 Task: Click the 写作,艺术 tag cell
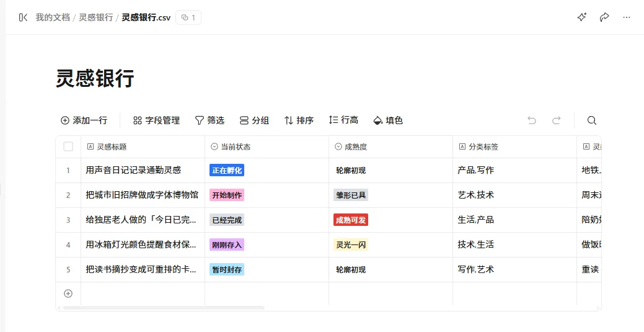point(515,269)
